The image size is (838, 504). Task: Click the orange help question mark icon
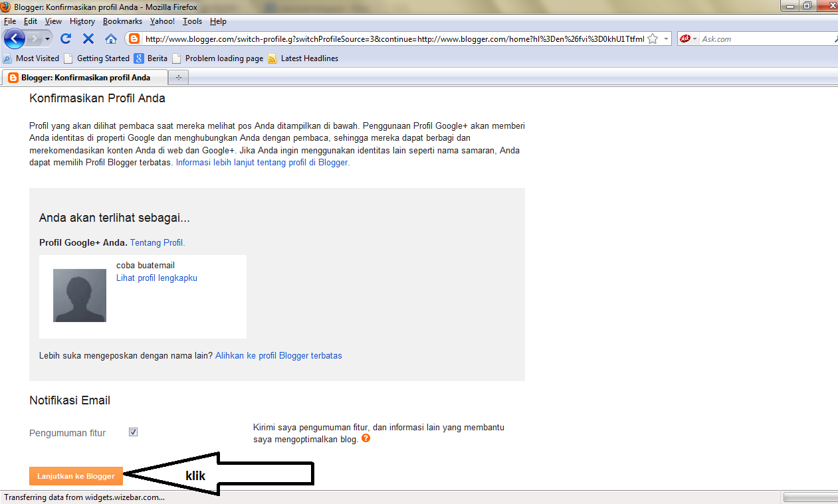366,438
